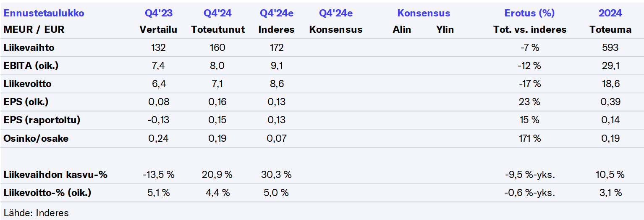
Task: Select the Q4'23 column header
Action: (x=158, y=13)
